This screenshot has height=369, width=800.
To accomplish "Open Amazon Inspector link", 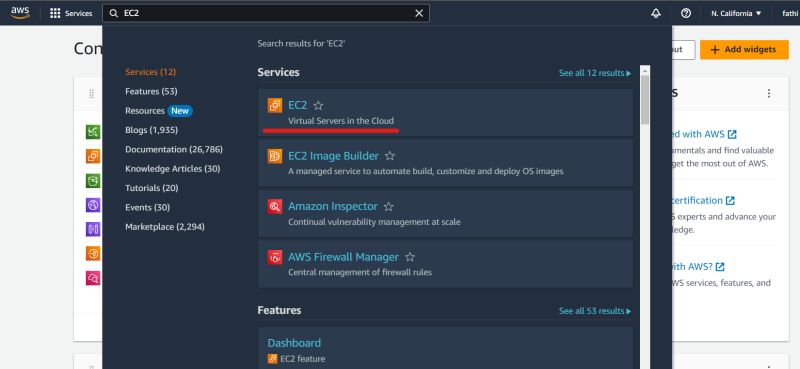I will pyautogui.click(x=333, y=206).
